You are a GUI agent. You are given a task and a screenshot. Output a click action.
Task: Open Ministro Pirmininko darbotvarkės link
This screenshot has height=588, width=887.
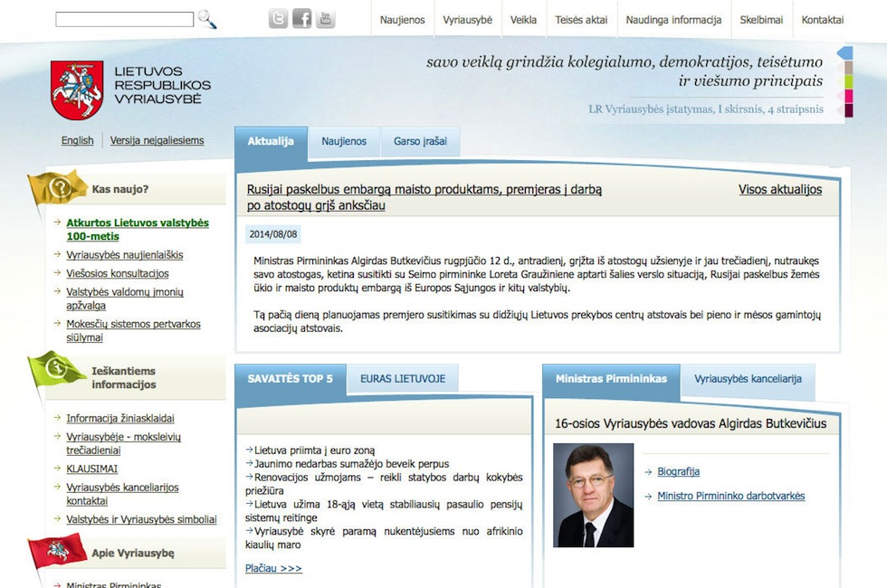[x=731, y=496]
